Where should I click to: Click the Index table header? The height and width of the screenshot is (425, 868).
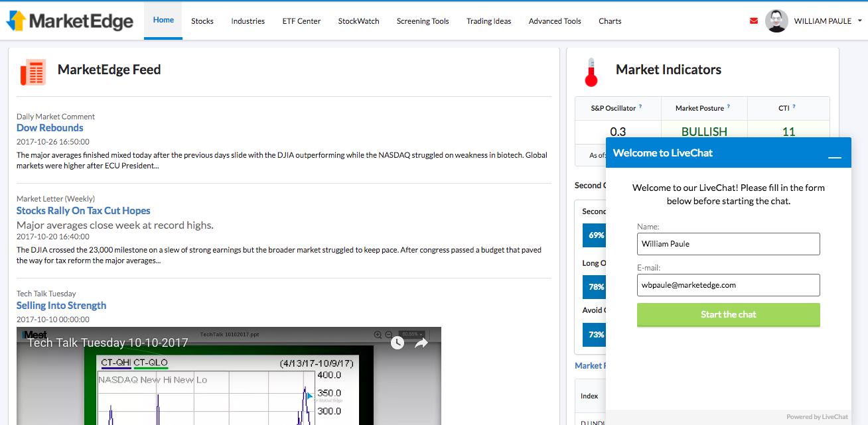[x=589, y=396]
